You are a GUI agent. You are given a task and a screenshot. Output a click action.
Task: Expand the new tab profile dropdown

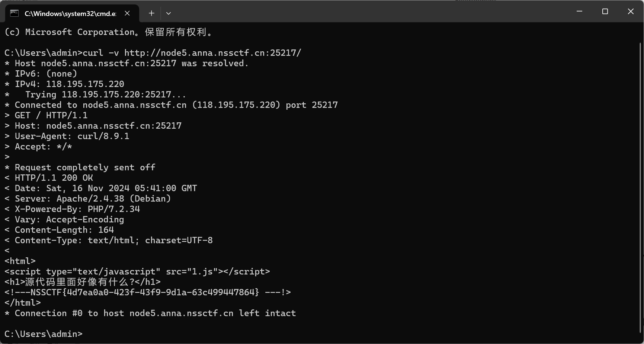click(169, 13)
